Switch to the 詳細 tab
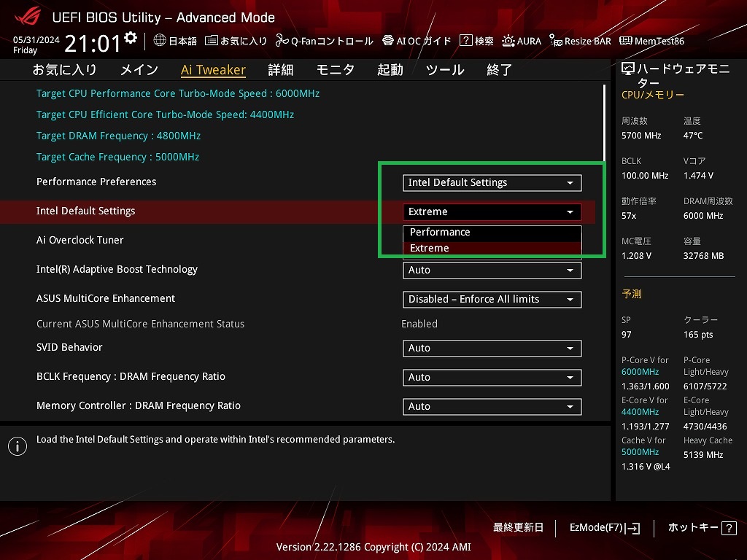The image size is (747, 560). [x=281, y=70]
